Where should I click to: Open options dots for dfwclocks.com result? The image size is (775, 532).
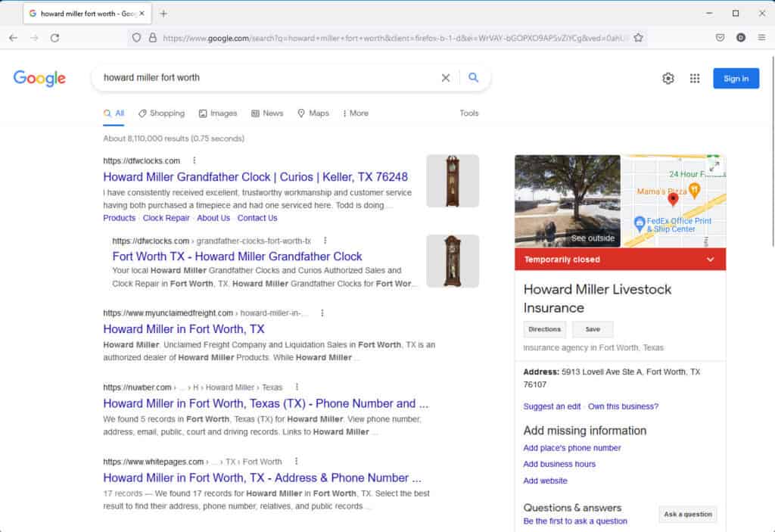[x=195, y=160]
